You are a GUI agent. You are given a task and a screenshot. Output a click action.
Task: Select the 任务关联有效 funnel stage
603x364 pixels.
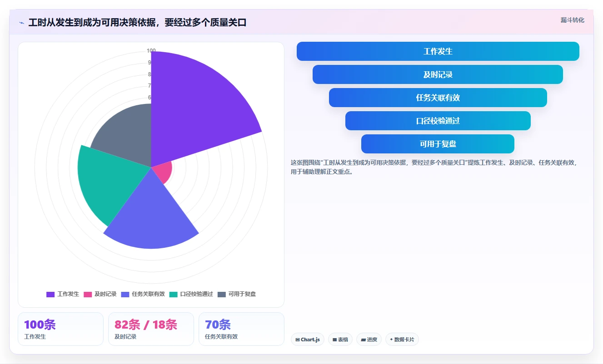point(438,98)
